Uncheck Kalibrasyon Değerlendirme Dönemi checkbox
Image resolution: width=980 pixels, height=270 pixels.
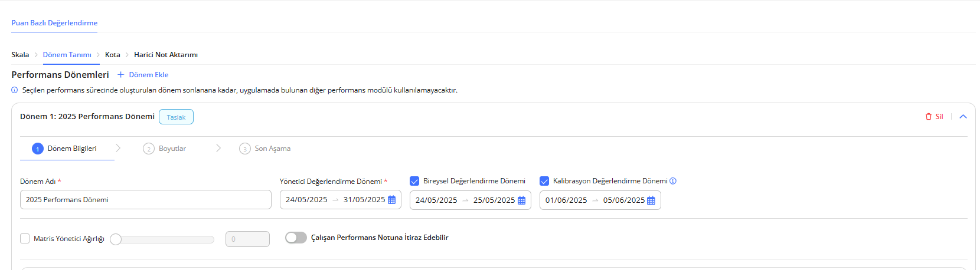coord(544,181)
